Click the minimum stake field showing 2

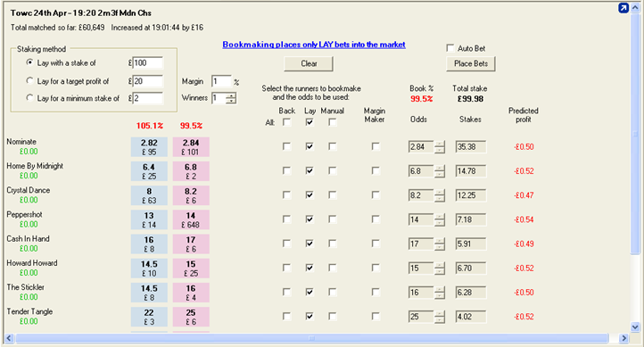[147, 98]
